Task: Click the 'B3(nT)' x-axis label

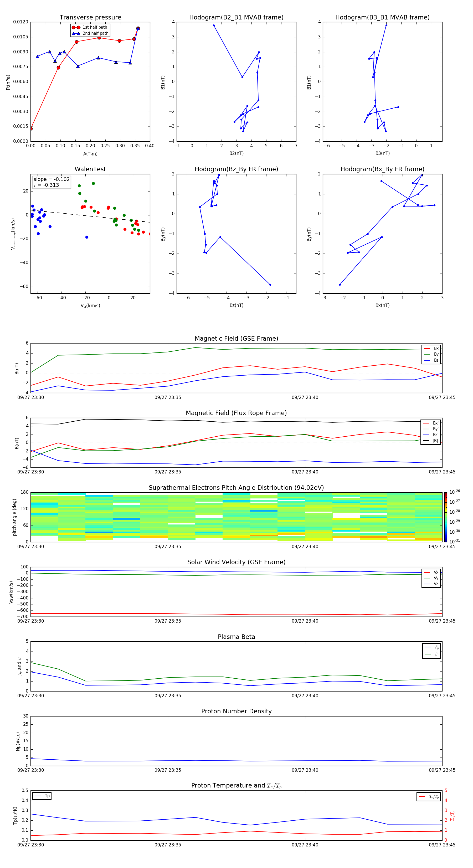Action: coord(382,153)
